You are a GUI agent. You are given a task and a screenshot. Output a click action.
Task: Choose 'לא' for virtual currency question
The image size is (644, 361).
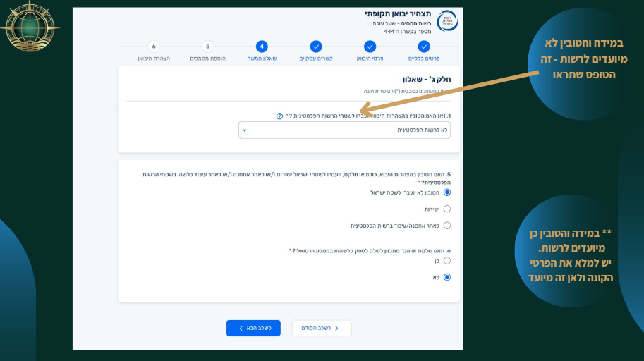447,277
